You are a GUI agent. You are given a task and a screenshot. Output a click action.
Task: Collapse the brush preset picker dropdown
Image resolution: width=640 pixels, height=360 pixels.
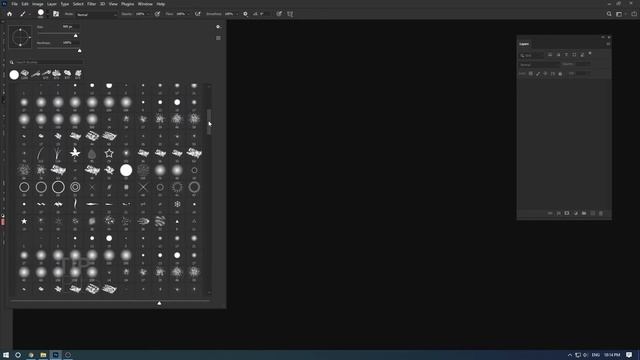pyautogui.click(x=47, y=14)
